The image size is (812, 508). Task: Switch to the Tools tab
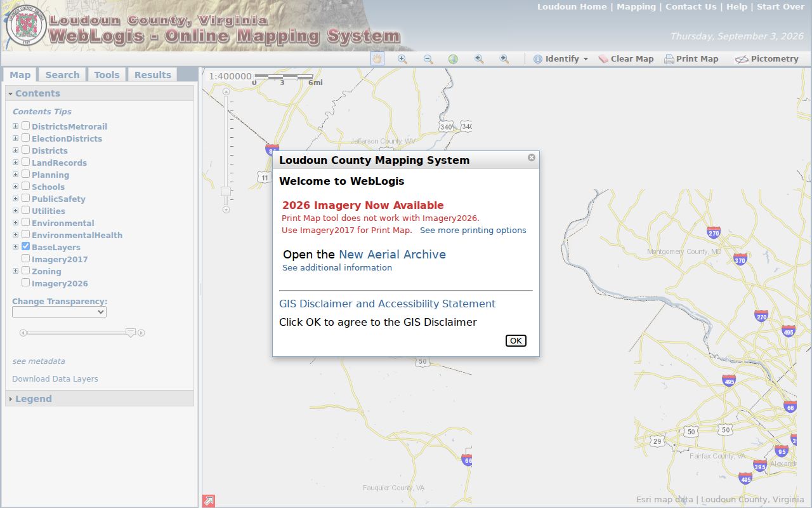107,75
